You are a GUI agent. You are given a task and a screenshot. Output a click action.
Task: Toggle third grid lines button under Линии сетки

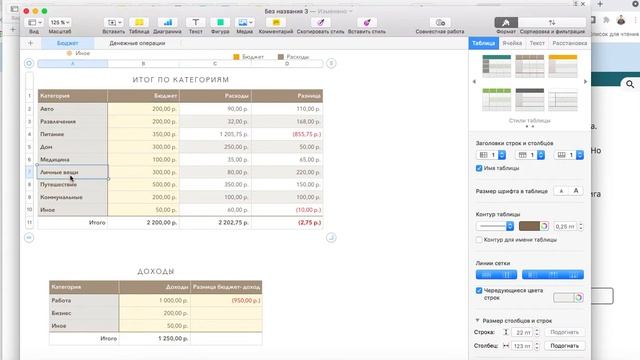(x=532, y=275)
